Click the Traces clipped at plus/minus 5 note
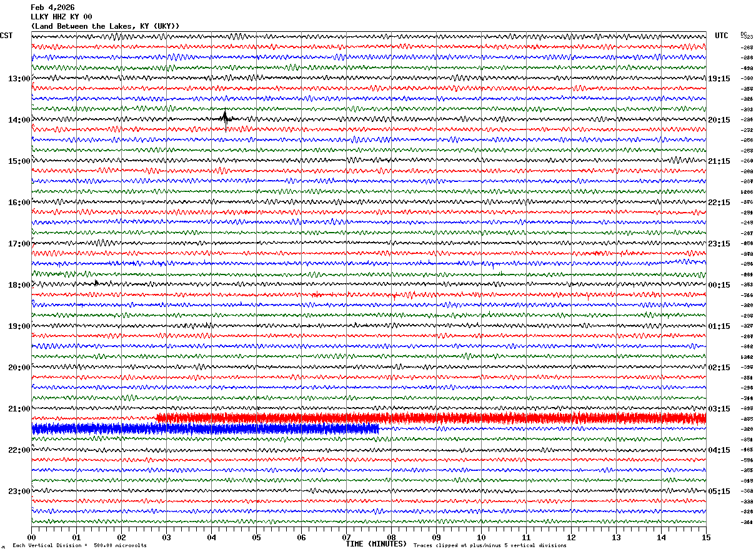This screenshot has height=554, width=756. click(490, 545)
